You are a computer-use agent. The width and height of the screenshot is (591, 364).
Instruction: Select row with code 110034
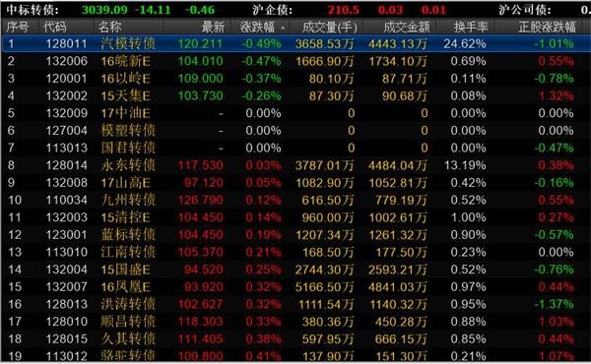tap(295, 200)
